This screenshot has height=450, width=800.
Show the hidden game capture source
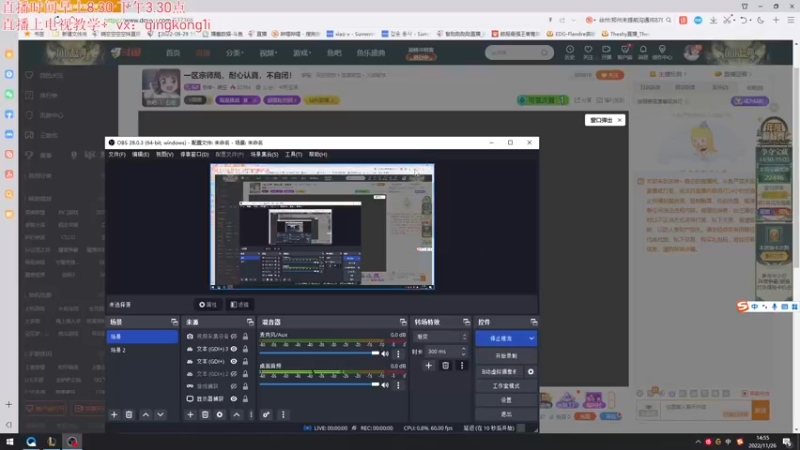(x=234, y=386)
